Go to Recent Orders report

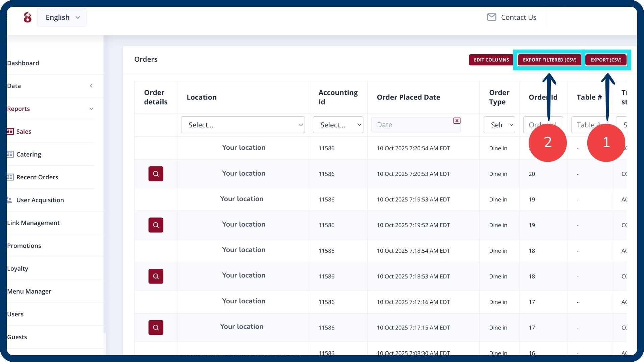coord(37,177)
